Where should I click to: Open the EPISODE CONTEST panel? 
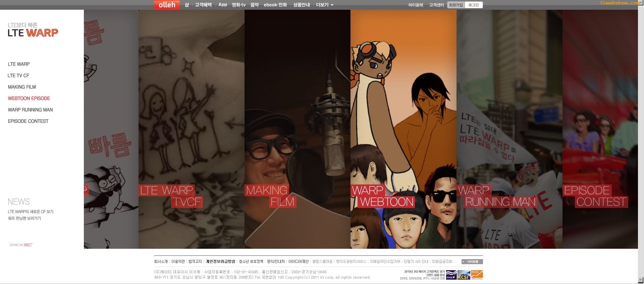click(x=600, y=129)
